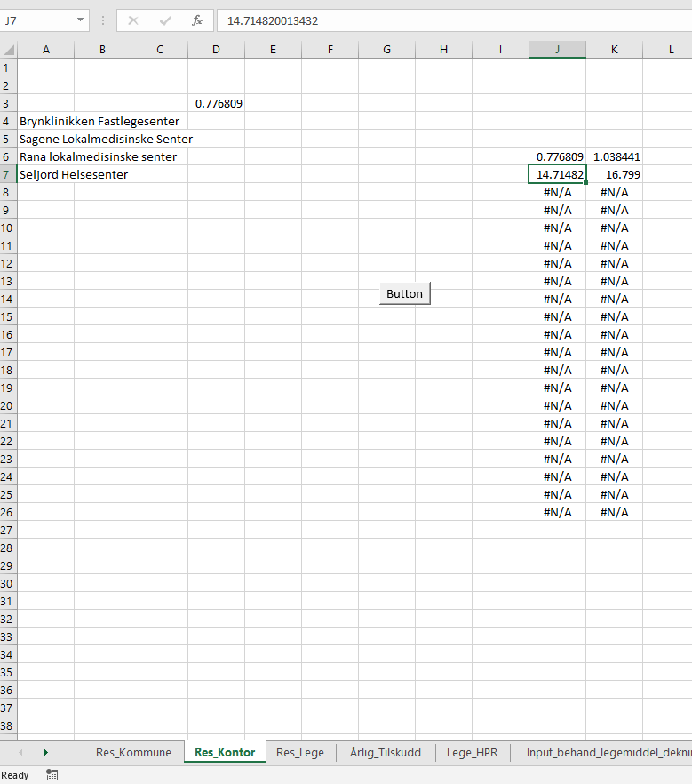Click the Cancel entry X icon
Image resolution: width=692 pixels, height=784 pixels.
(133, 20)
